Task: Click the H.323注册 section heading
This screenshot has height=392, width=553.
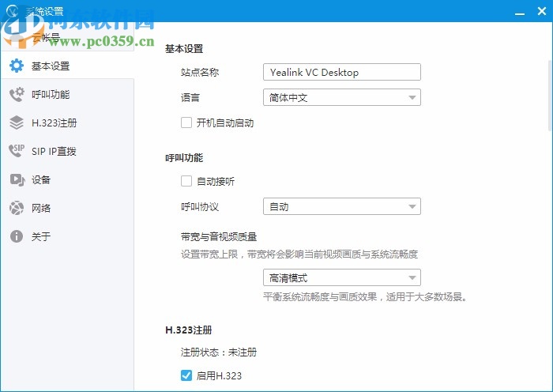Action: (189, 330)
